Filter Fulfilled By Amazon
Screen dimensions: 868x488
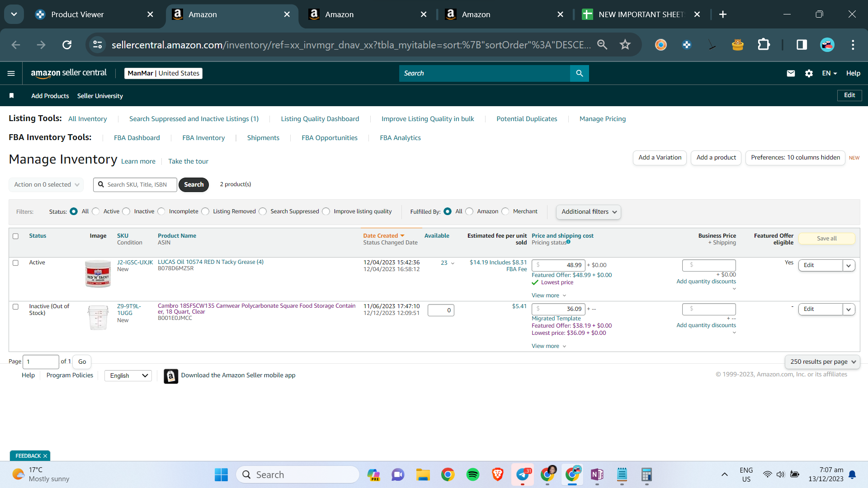[470, 211]
